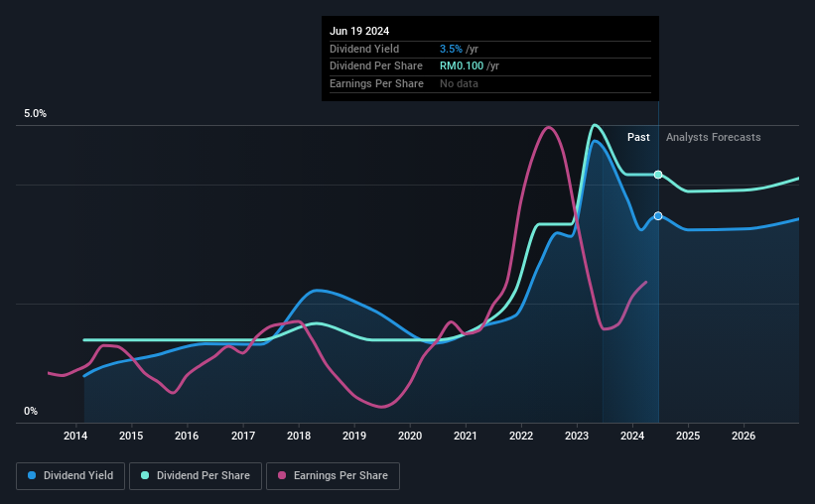
Task: Click the 'Jun 19 2024' tooltip date
Action: click(x=359, y=31)
